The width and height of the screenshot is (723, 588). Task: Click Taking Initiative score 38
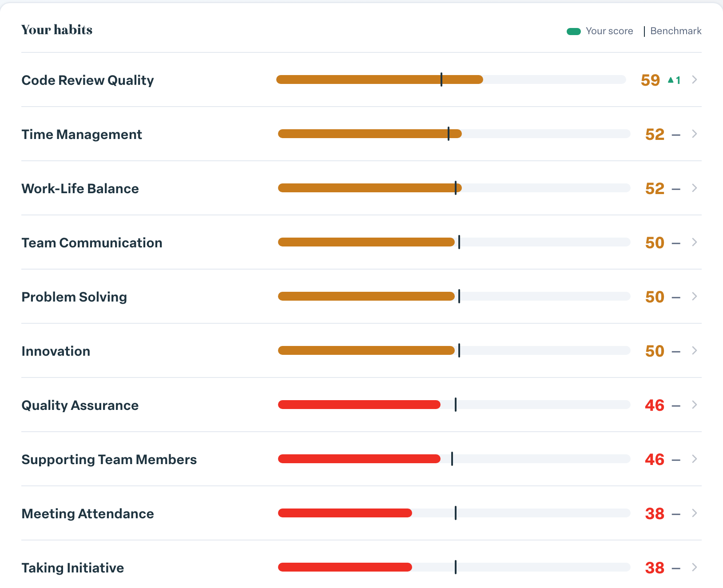(x=655, y=568)
